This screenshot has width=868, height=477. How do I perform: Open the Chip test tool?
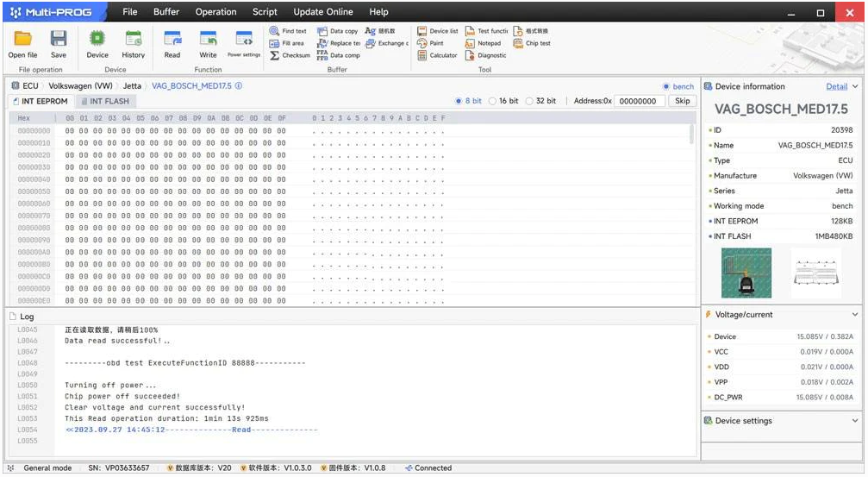(x=532, y=43)
